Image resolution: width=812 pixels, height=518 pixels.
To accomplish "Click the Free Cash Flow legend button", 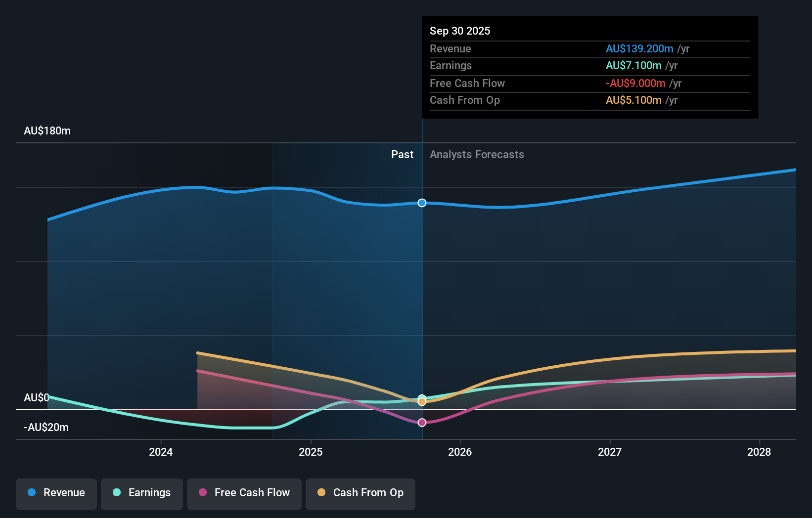I will coord(244,493).
